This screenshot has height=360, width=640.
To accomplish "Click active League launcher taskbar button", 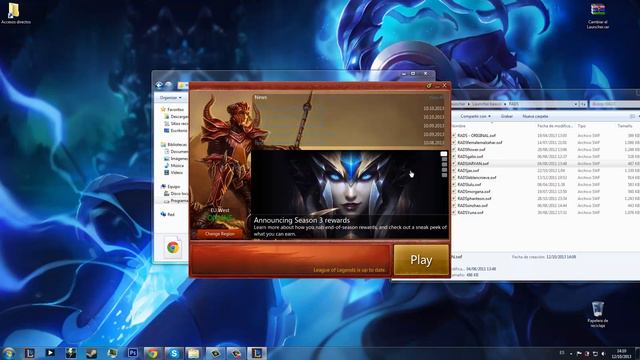I will click(256, 353).
